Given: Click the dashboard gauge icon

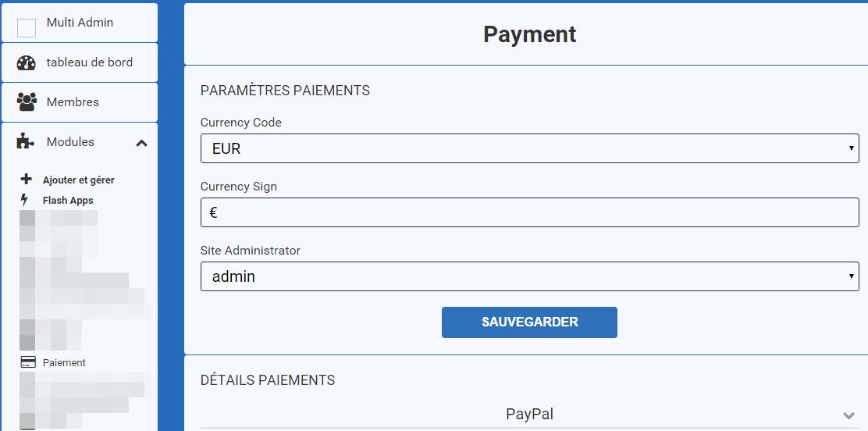Looking at the screenshot, I should click(x=27, y=63).
